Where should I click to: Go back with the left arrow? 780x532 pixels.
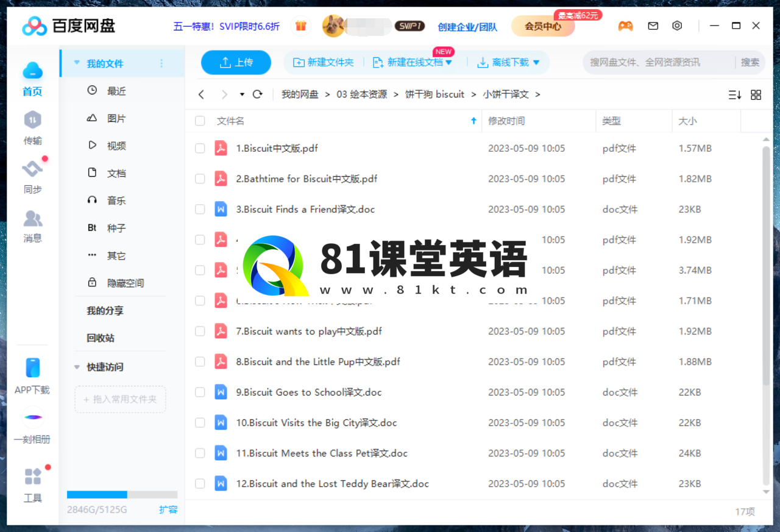click(202, 94)
